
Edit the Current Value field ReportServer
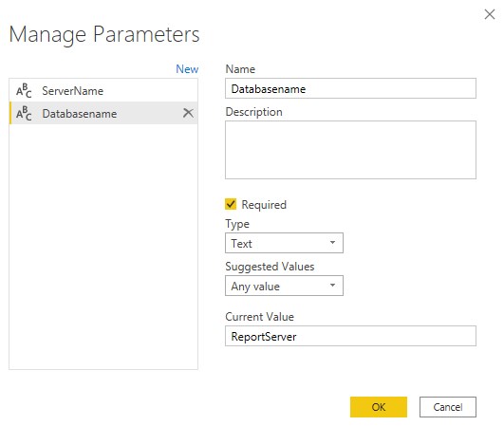pos(350,336)
